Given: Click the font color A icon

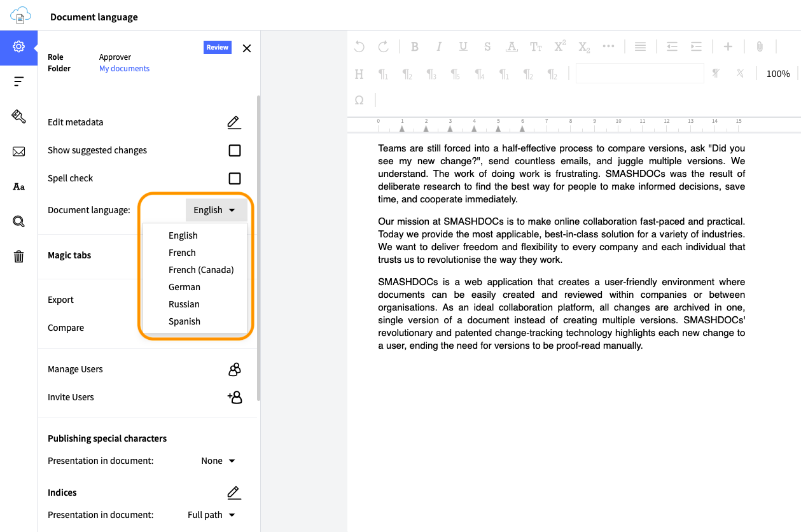Looking at the screenshot, I should pyautogui.click(x=512, y=46).
